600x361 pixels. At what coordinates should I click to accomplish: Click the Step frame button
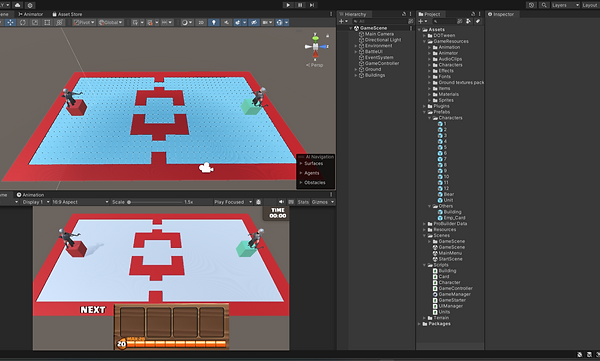point(312,5)
